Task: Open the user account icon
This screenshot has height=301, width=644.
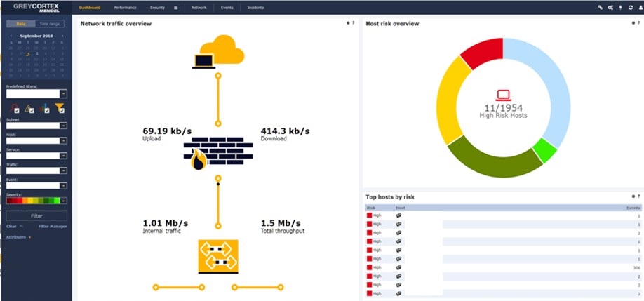Action: [x=640, y=8]
